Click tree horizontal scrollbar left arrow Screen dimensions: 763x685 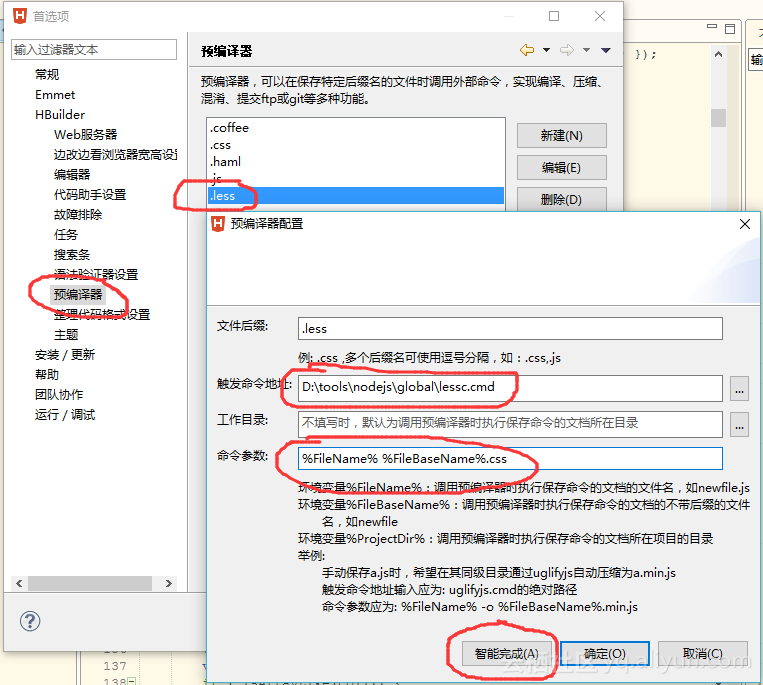(x=19, y=583)
